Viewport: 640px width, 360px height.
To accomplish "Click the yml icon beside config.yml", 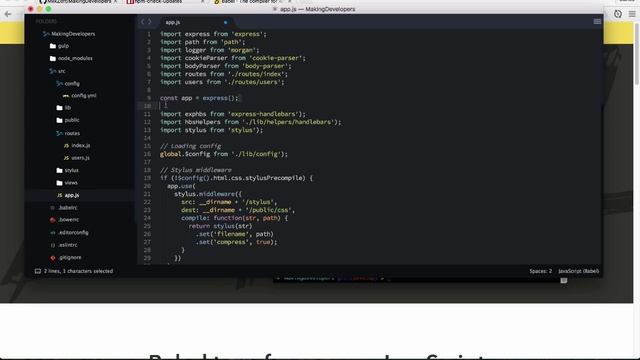I will click(x=66, y=96).
